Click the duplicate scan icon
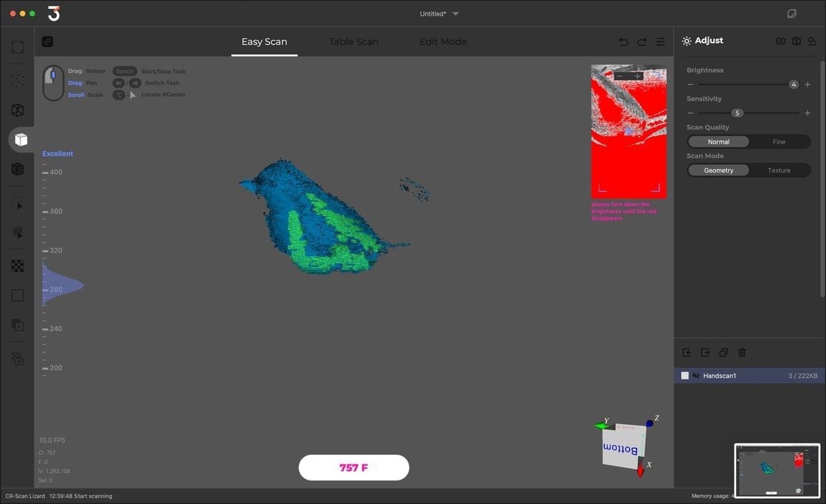The height and width of the screenshot is (504, 826). 723,353
